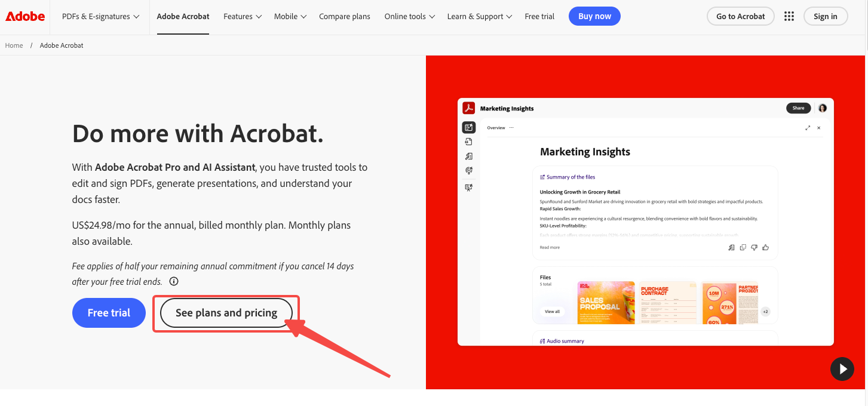Viewport: 868px width, 406px height.
Task: Open the Purchase Contract file thumbnail
Action: (667, 303)
